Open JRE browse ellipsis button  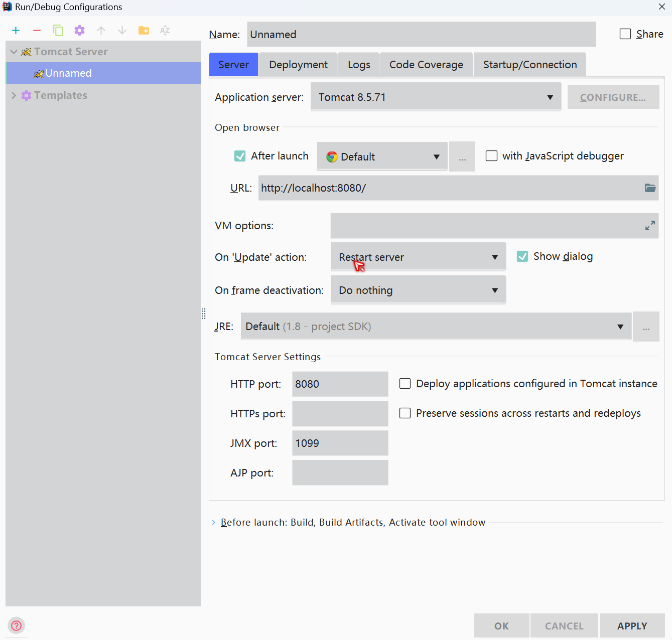tap(646, 327)
